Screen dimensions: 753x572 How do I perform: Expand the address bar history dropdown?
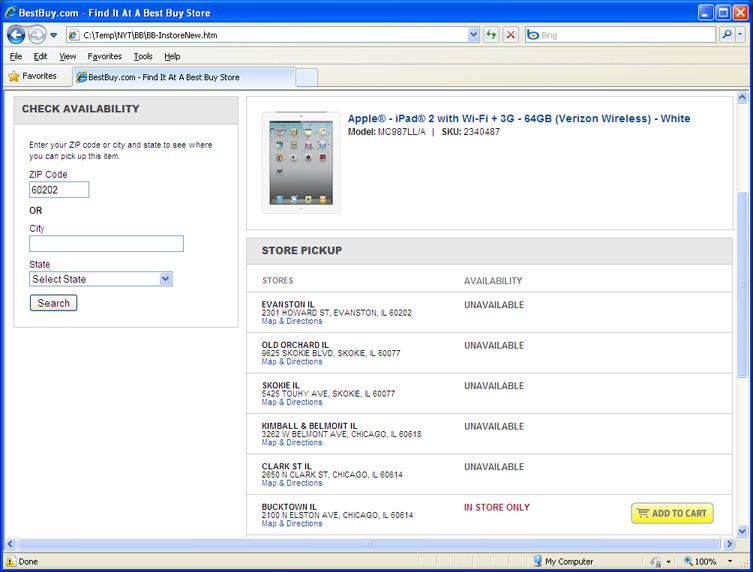[x=474, y=35]
